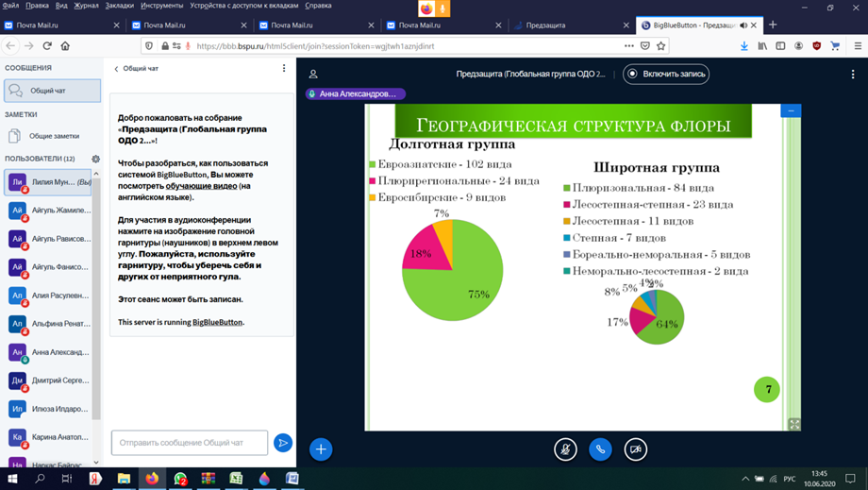Screen dimensions: 868x490
Task: Leave audio with the phone button
Action: (x=600, y=449)
